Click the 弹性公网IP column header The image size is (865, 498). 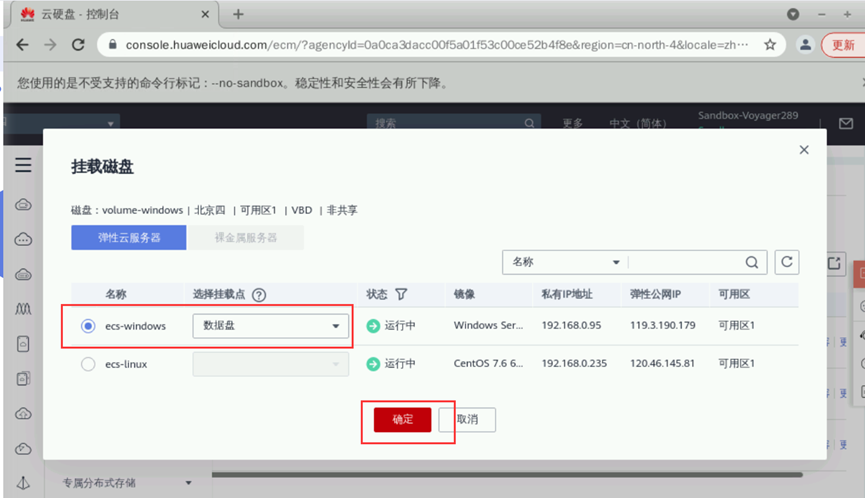pos(655,294)
